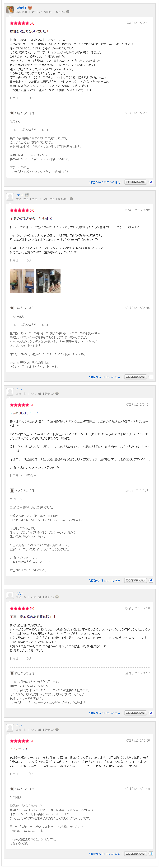Open reviewer 佐藤聡子's profile link
Image resolution: width=159 pixels, height=868 pixels.
pyautogui.click(x=21, y=8)
